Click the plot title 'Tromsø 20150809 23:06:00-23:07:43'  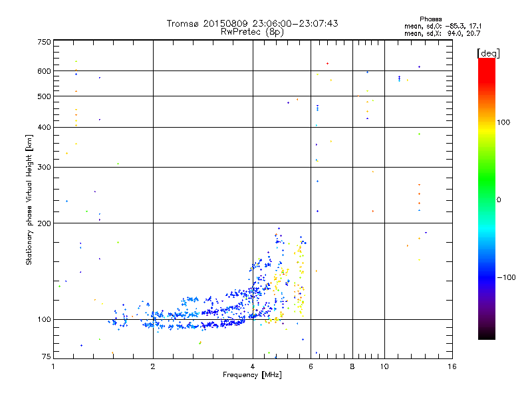coord(252,23)
